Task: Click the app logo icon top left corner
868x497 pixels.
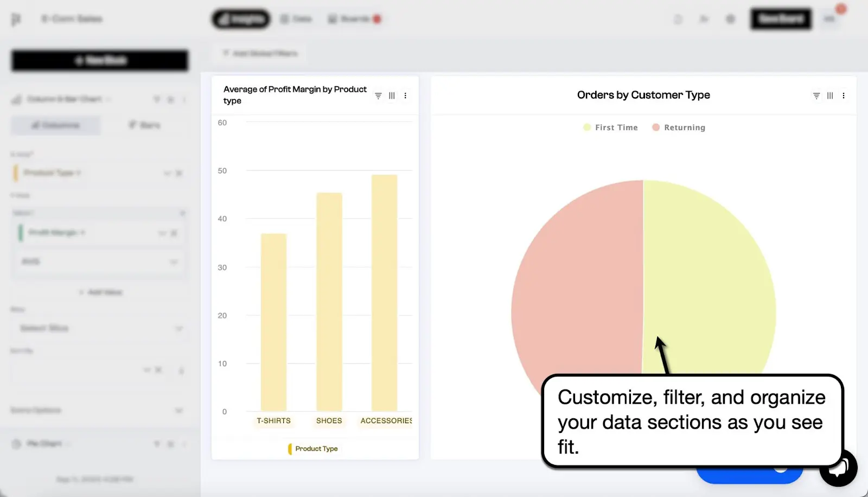Action: click(x=16, y=18)
